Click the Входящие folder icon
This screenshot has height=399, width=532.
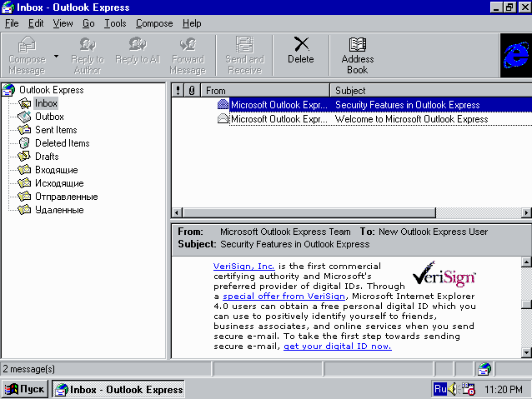[x=24, y=169]
